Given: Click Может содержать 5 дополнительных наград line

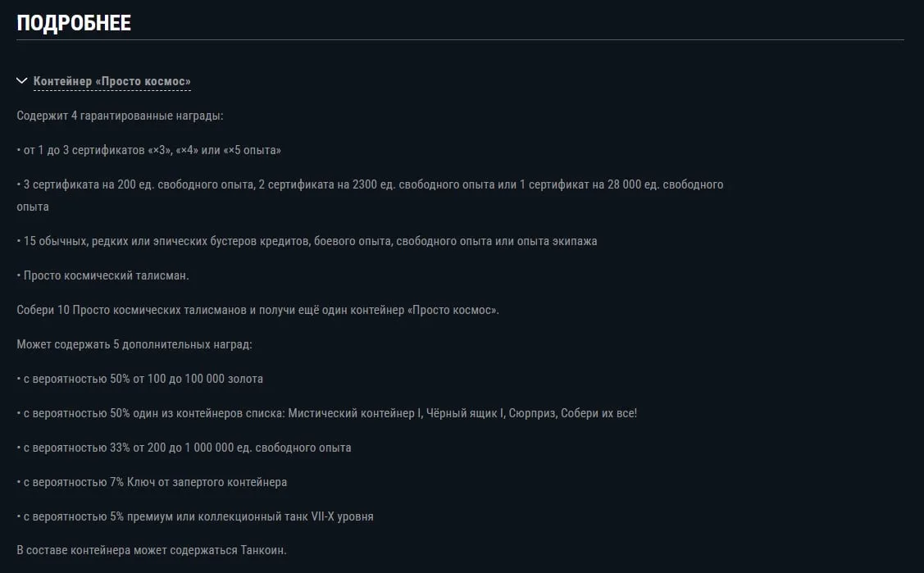Looking at the screenshot, I should 134,344.
